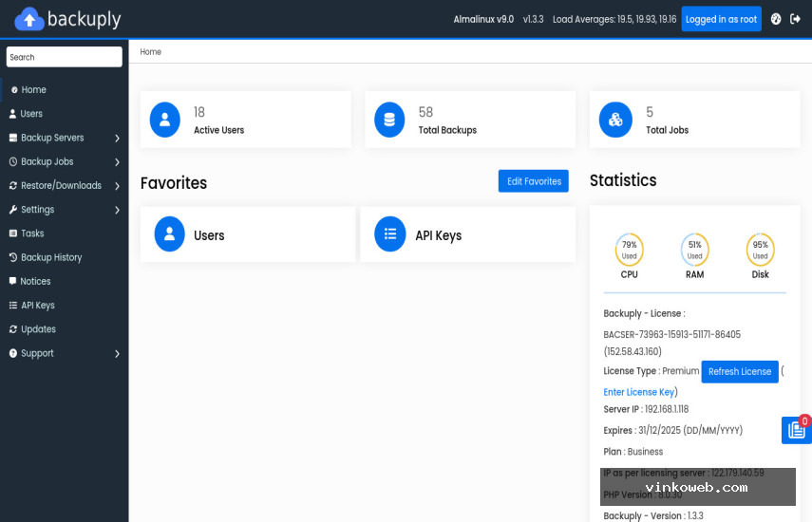The width and height of the screenshot is (812, 522).
Task: Expand the Support submenu chevron
Action: pyautogui.click(x=117, y=354)
